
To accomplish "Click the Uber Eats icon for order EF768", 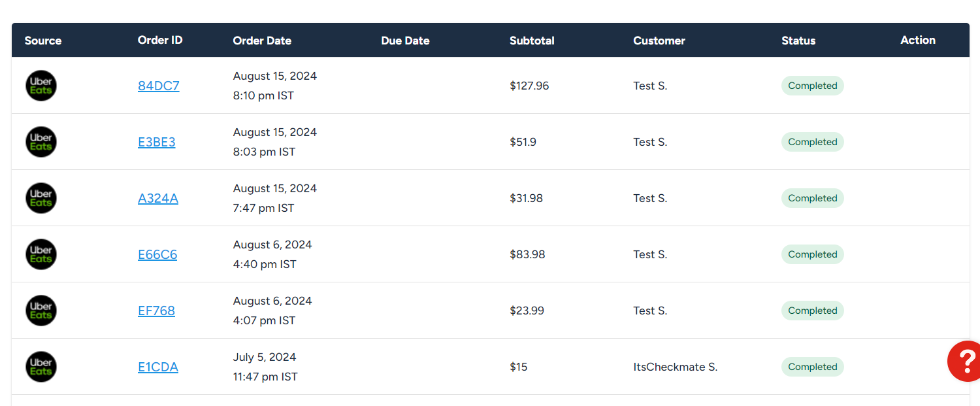I will (x=41, y=311).
